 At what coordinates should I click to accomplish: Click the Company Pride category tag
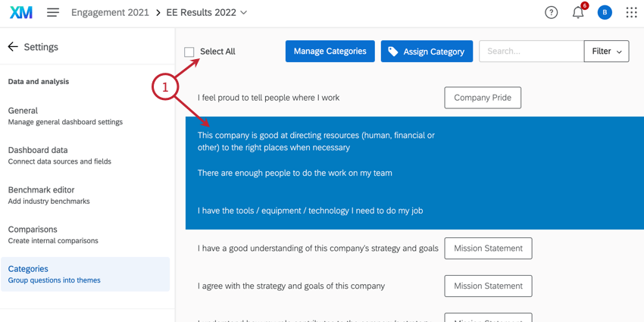[x=483, y=98]
